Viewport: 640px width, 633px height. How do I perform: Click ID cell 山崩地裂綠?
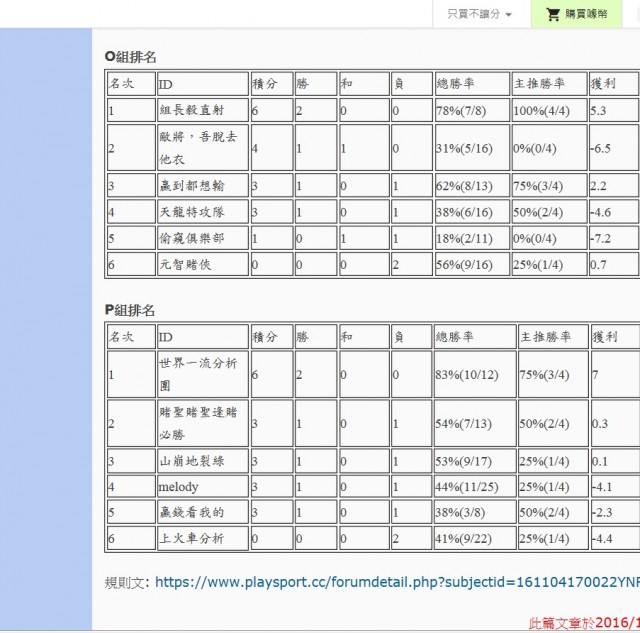coord(203,461)
